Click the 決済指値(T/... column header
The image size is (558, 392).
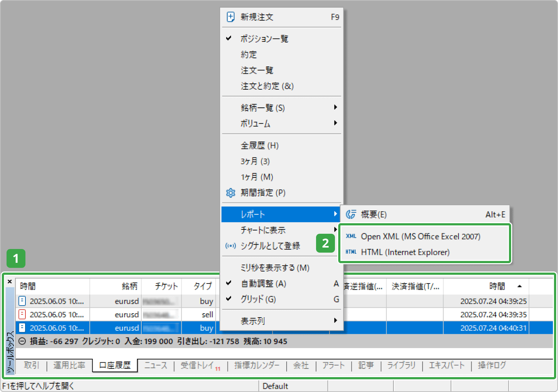coord(415,286)
